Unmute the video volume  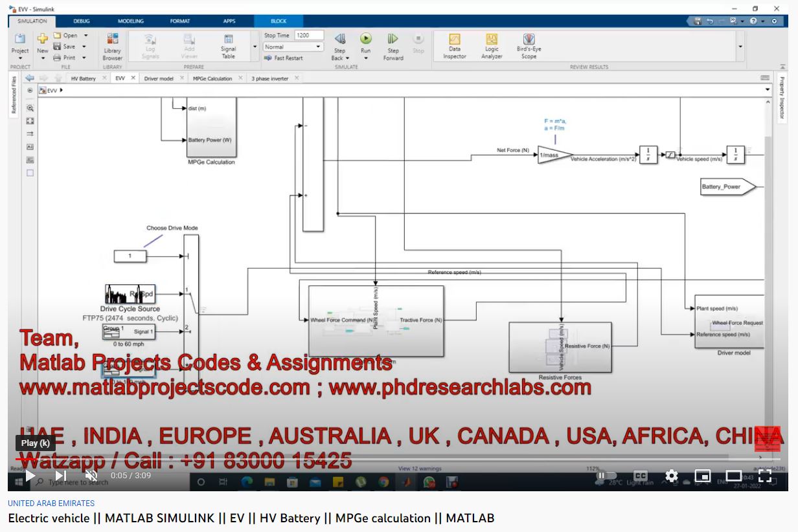pos(91,476)
